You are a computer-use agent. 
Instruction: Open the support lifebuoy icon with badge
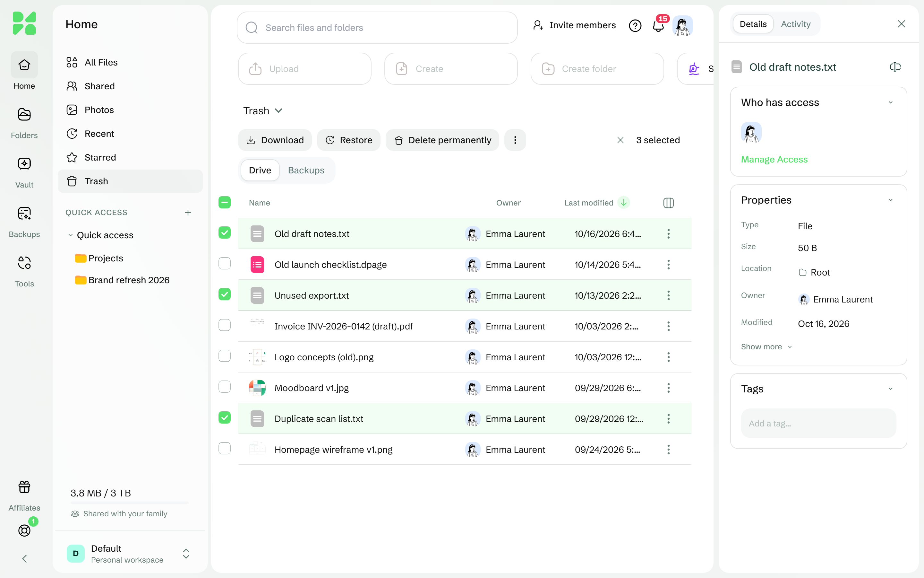(x=24, y=530)
